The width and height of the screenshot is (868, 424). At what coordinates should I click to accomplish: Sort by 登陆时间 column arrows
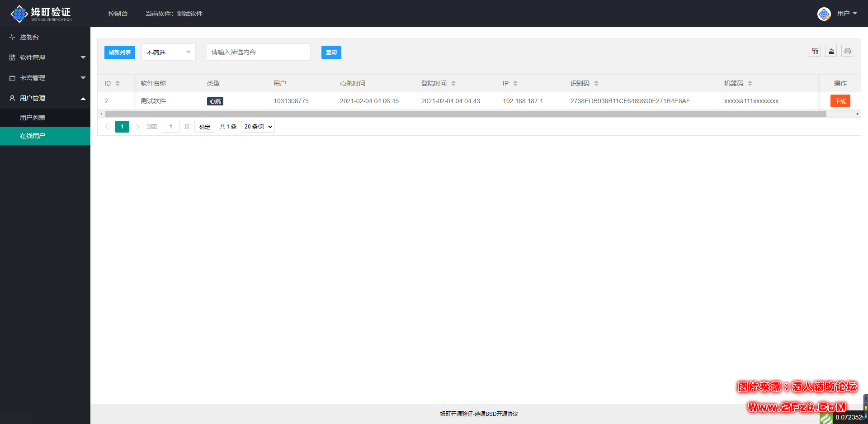click(x=453, y=83)
